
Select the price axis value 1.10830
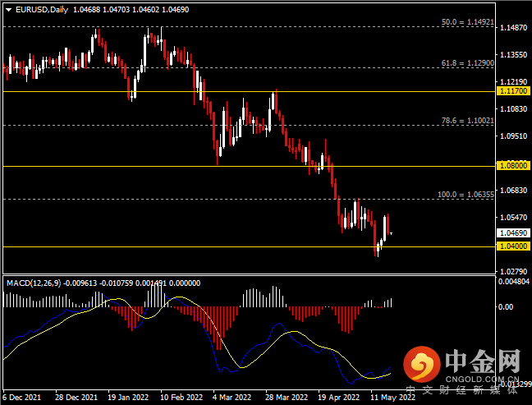pos(514,109)
